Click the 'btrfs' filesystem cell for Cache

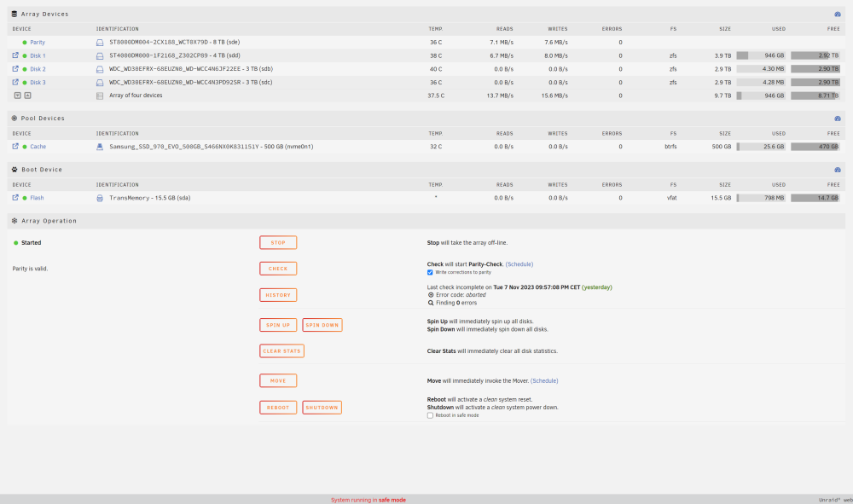670,147
